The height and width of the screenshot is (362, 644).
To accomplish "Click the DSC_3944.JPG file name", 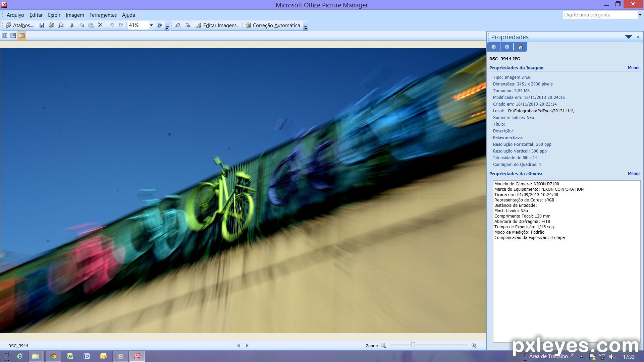I will pos(504,59).
